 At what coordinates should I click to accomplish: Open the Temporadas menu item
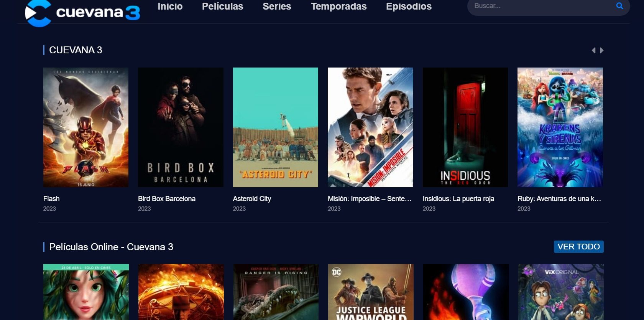(x=338, y=6)
